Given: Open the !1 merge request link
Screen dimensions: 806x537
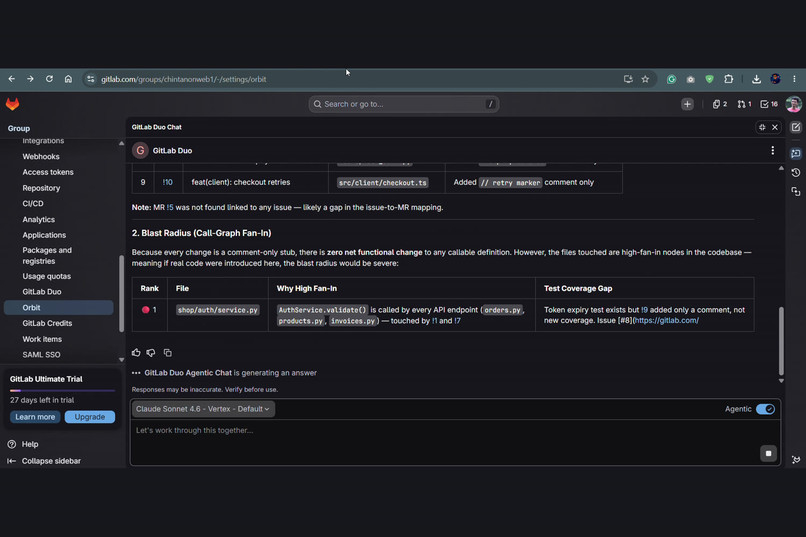Looking at the screenshot, I should pyautogui.click(x=434, y=321).
